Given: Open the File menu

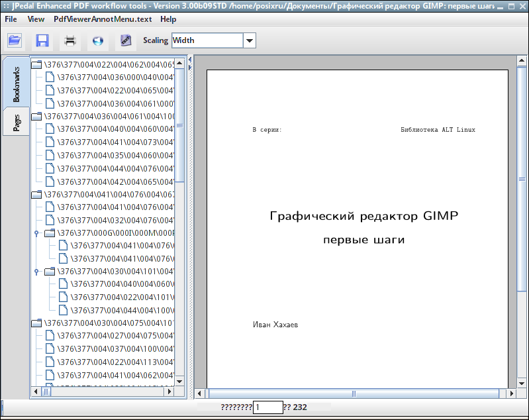Looking at the screenshot, I should click(11, 19).
